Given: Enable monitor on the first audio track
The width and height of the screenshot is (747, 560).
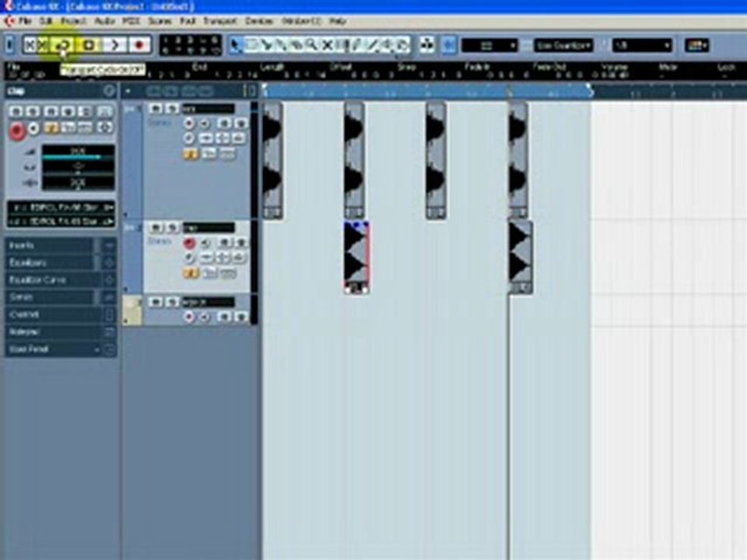Looking at the screenshot, I should pos(205,124).
